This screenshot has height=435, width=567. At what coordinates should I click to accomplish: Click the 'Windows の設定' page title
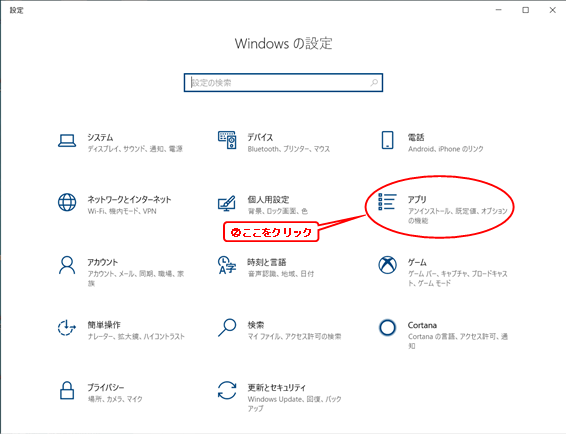click(x=283, y=43)
